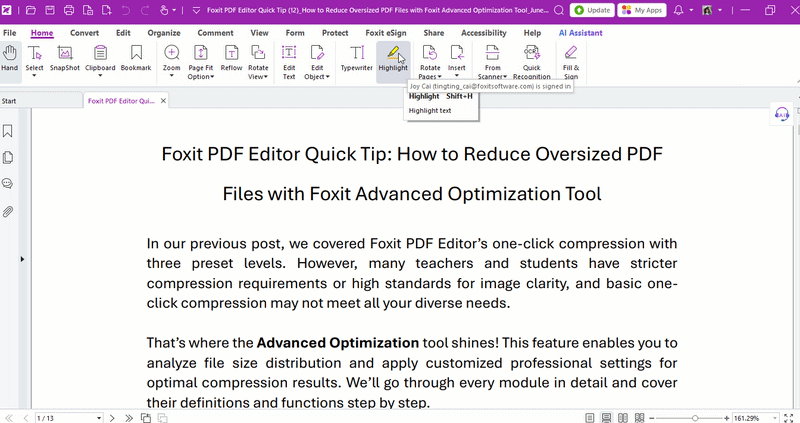The image size is (800, 423).
Task: Click the Print icon in title bar
Action: (x=69, y=10)
